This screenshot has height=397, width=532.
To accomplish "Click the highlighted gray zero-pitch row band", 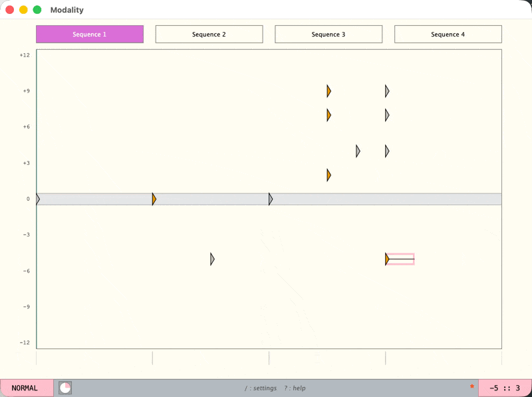I will pos(269,199).
